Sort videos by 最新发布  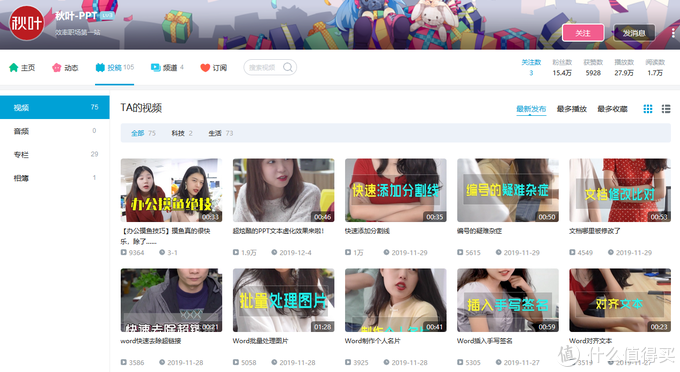click(531, 109)
